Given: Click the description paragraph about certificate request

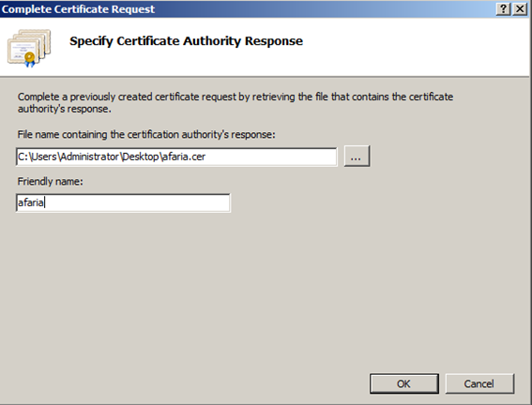Looking at the screenshot, I should coord(236,103).
